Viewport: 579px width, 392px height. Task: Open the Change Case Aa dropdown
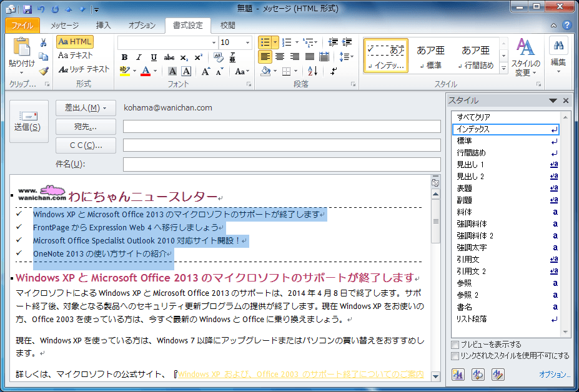point(242,71)
